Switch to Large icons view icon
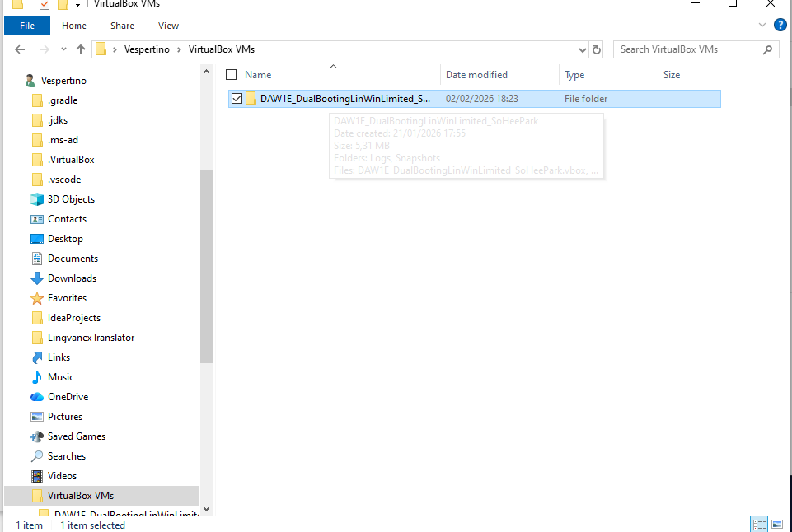792x532 pixels. pyautogui.click(x=777, y=524)
